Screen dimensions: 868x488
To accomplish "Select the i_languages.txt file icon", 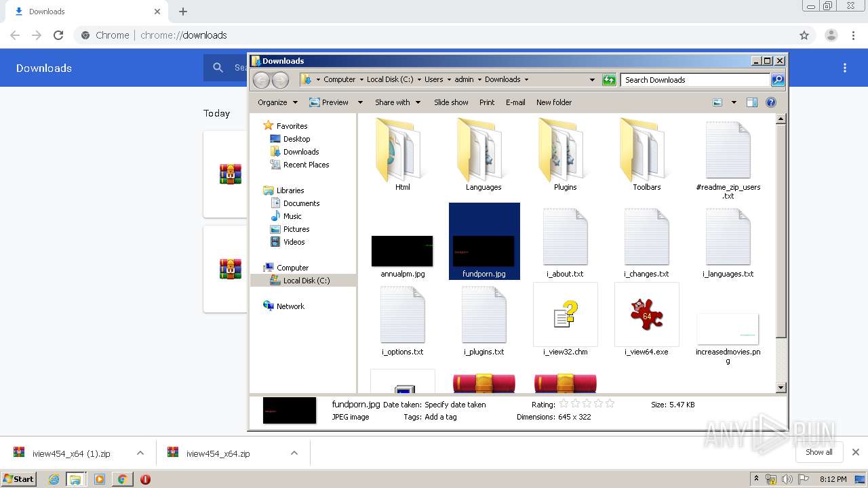I will (x=728, y=237).
